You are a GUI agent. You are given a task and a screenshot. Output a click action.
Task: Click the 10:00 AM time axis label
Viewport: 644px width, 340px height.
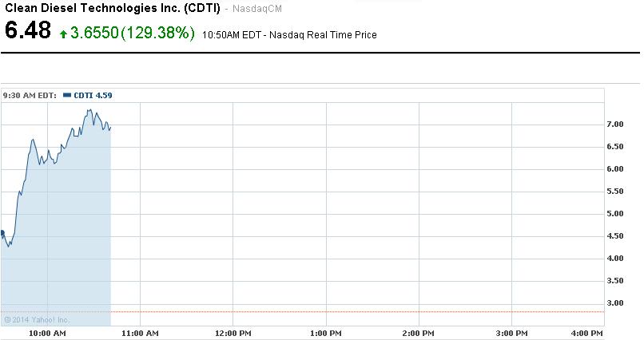point(46,332)
